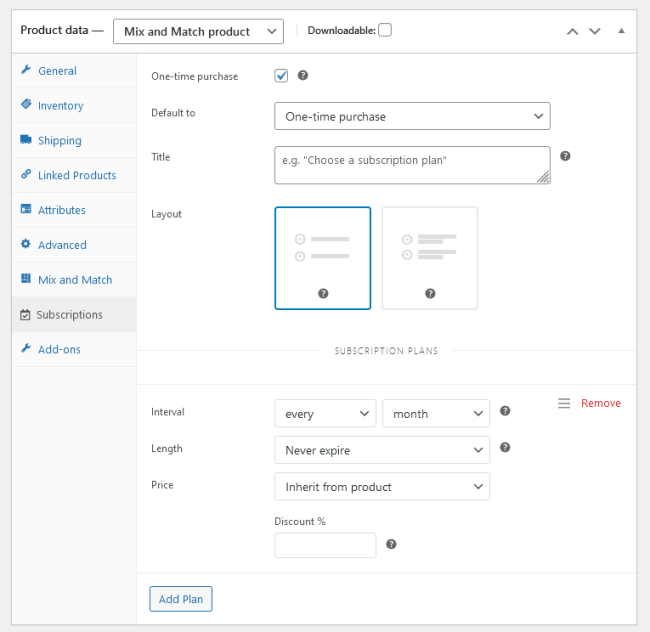Show help tip in multi-line layout option
This screenshot has height=632, width=650.
[x=430, y=293]
